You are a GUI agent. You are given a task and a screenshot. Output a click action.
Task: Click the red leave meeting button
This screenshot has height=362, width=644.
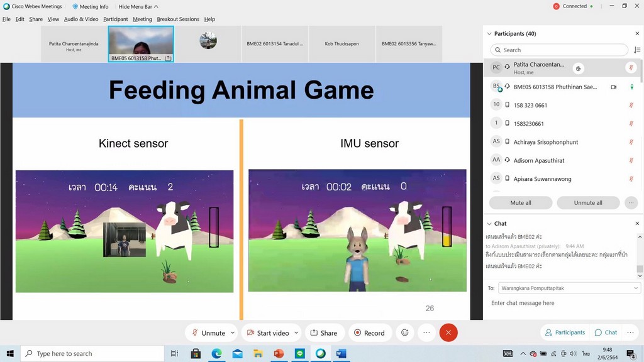448,333
